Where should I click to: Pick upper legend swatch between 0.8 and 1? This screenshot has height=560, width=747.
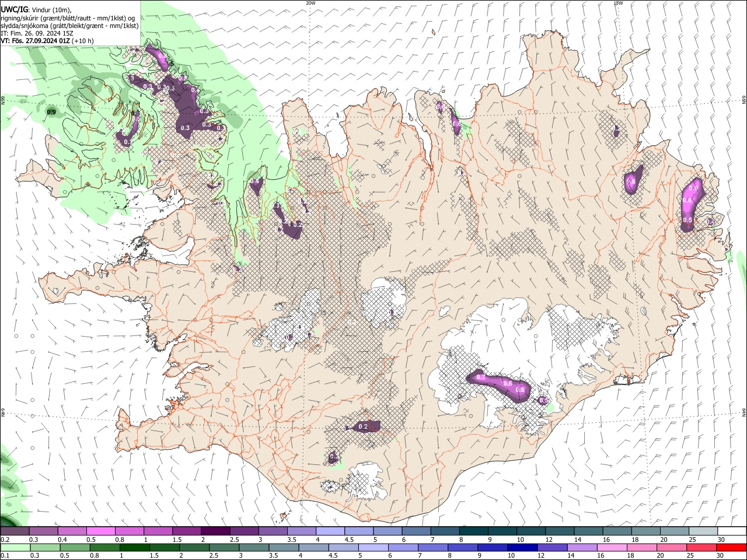[x=129, y=531]
